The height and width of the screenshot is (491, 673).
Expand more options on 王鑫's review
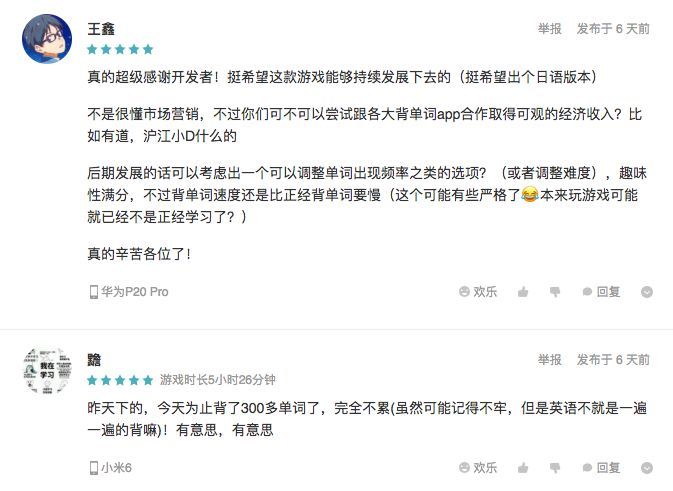(x=647, y=292)
